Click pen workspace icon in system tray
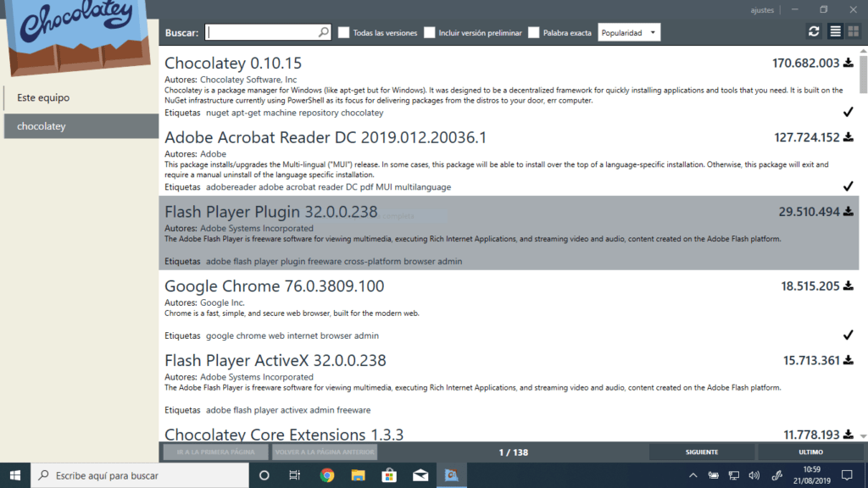The image size is (868, 488). [x=776, y=475]
